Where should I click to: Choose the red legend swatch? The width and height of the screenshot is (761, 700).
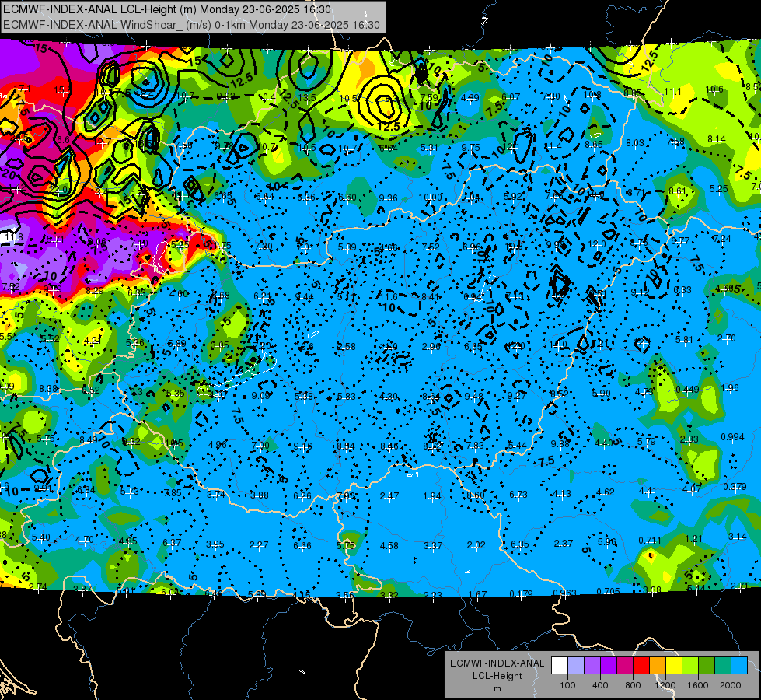tap(641, 666)
